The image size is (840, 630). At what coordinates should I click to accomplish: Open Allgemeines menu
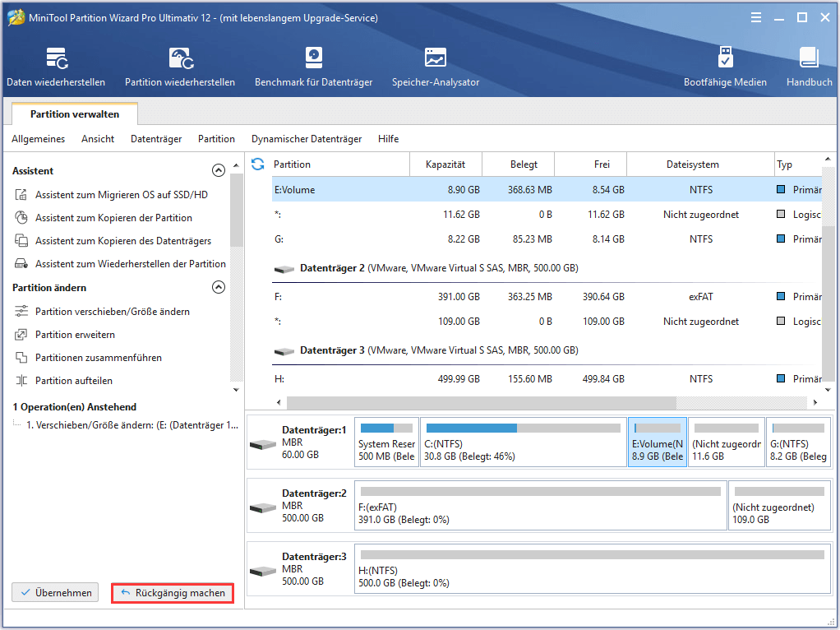tap(38, 139)
